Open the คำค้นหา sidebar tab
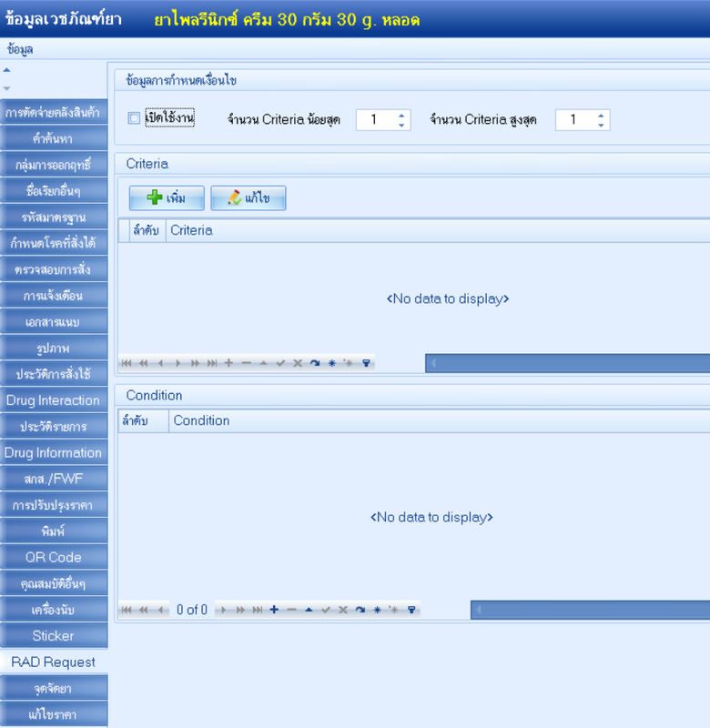Viewport: 710px width, 728px height. coord(54,138)
